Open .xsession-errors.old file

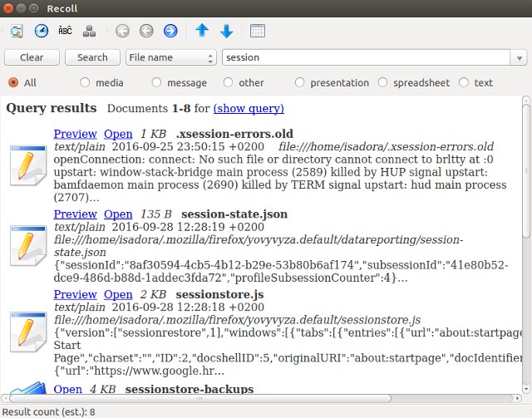[x=118, y=134]
